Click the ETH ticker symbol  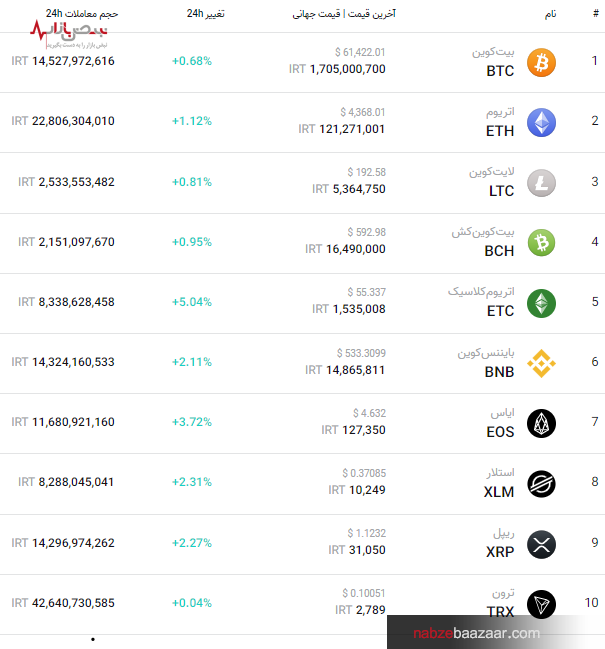click(500, 131)
